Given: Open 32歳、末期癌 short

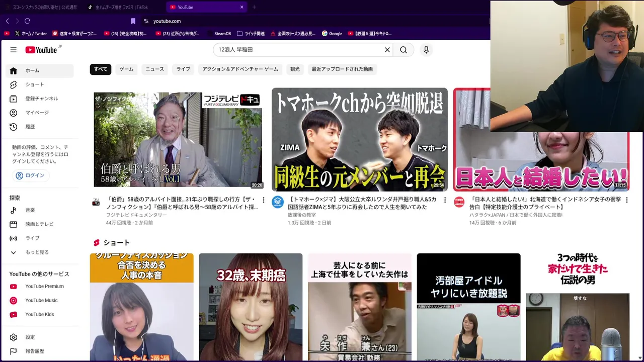Looking at the screenshot, I should (x=251, y=307).
